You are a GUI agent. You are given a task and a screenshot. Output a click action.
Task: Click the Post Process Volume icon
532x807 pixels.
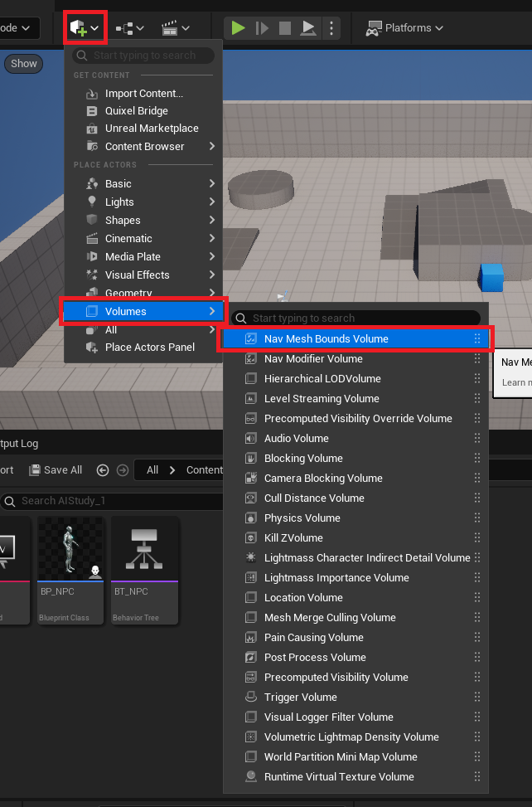(250, 657)
